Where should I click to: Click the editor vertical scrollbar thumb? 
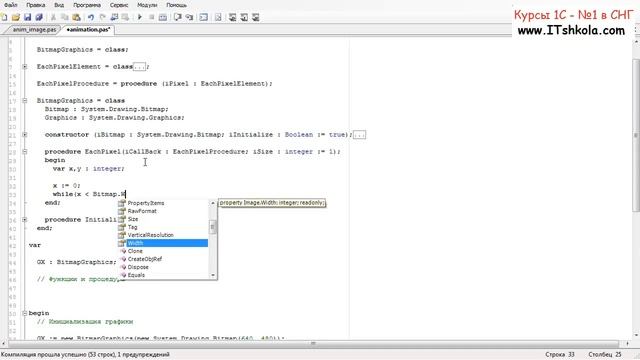tap(636, 135)
